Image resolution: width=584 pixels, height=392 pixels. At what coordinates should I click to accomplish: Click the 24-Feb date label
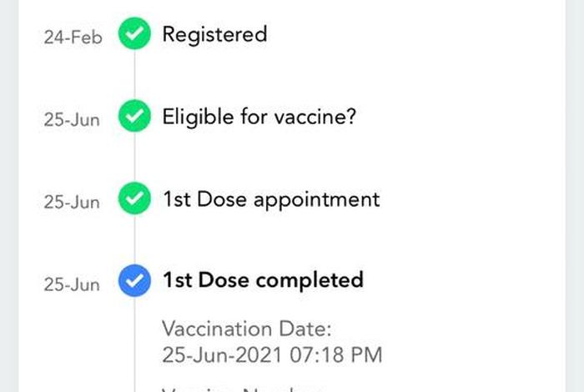pos(73,38)
